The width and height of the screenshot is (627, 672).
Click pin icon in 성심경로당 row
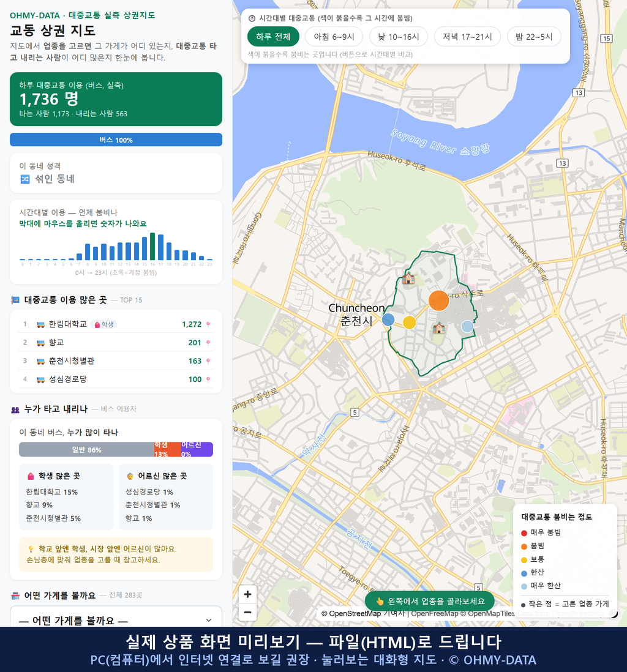click(208, 379)
